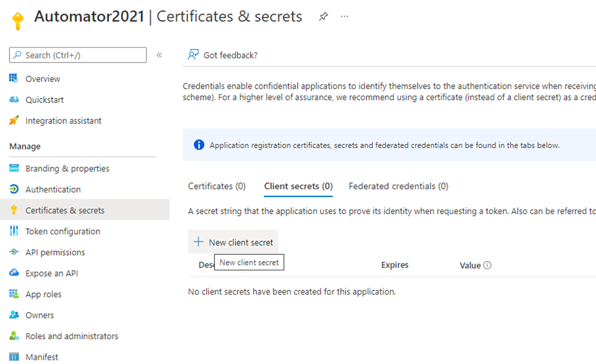
Task: Open the Authentication page
Action: (53, 189)
